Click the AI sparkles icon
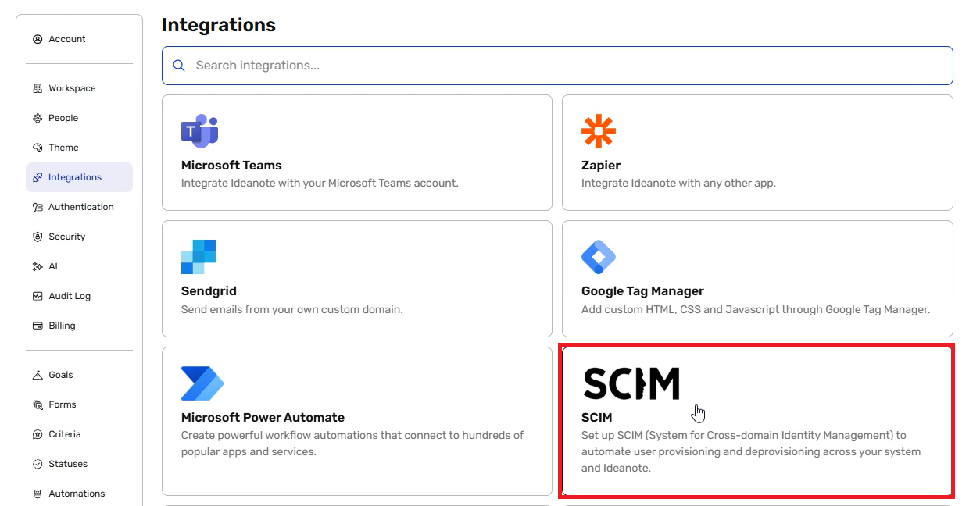The width and height of the screenshot is (980, 506). 38,266
